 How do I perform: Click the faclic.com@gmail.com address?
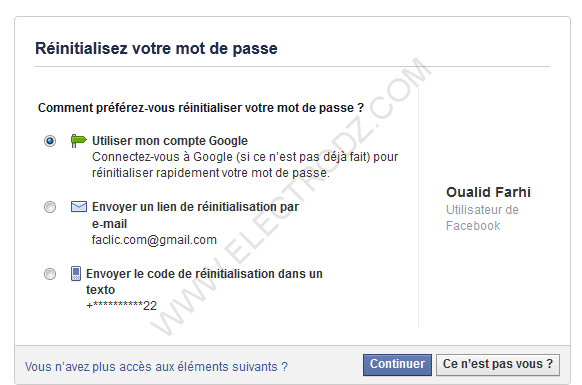(154, 240)
